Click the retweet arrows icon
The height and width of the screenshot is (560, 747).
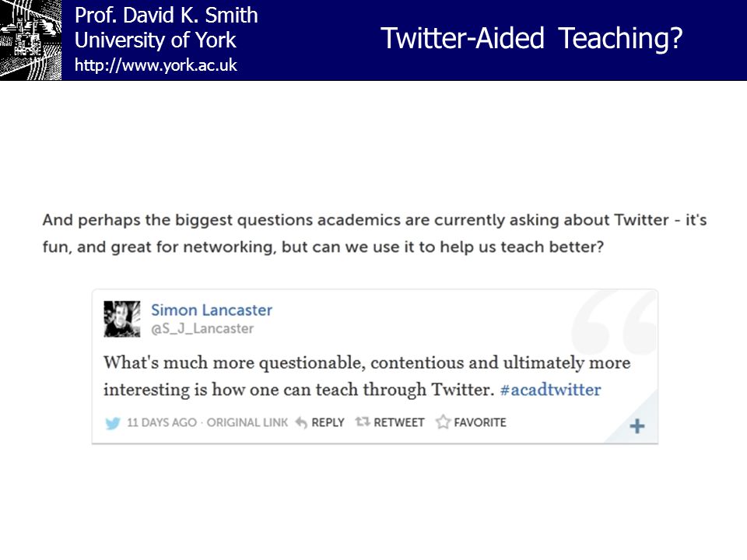[x=363, y=422]
